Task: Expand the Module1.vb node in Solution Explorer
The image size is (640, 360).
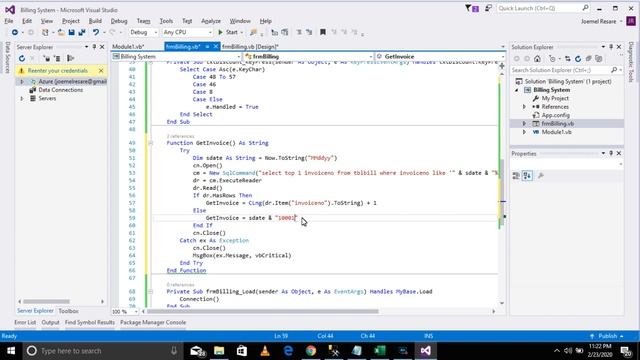Action: (x=524, y=132)
